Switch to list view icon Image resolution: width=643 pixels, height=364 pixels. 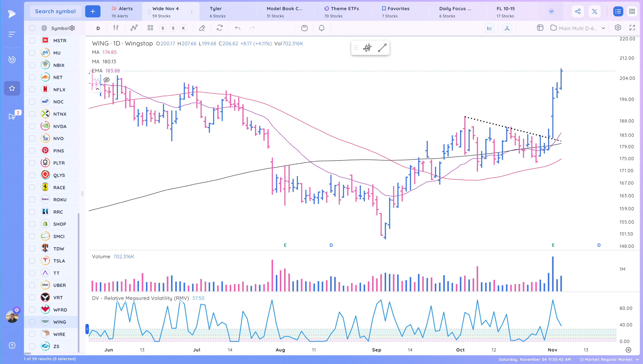tap(618, 12)
